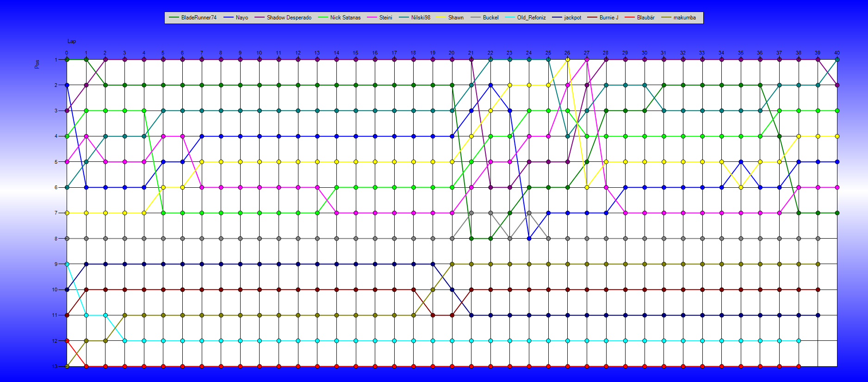This screenshot has width=868, height=382.
Task: Click lap number 40 on the axis
Action: click(x=837, y=53)
